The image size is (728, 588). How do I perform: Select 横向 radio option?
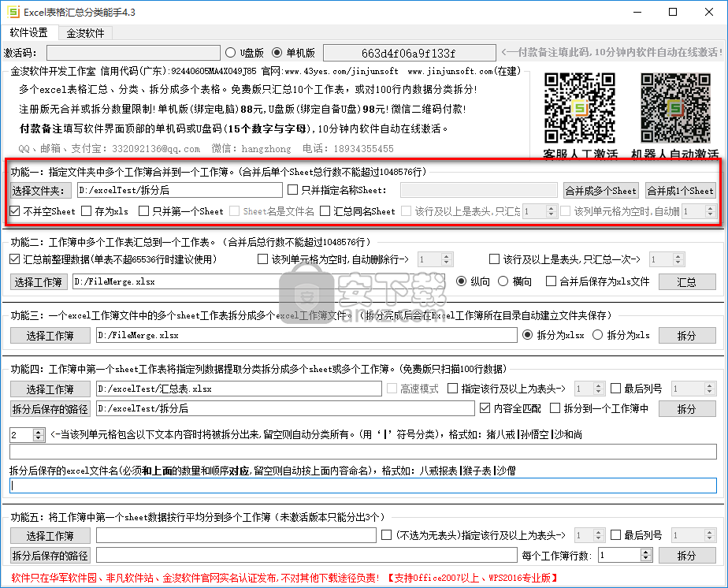tap(514, 281)
